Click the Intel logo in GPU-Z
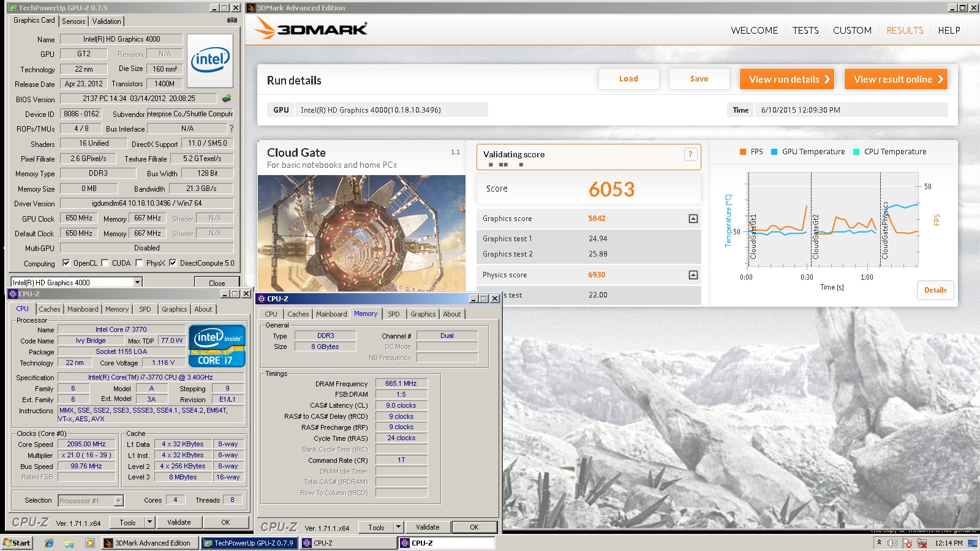Viewport: 980px width, 551px height. pyautogui.click(x=210, y=61)
